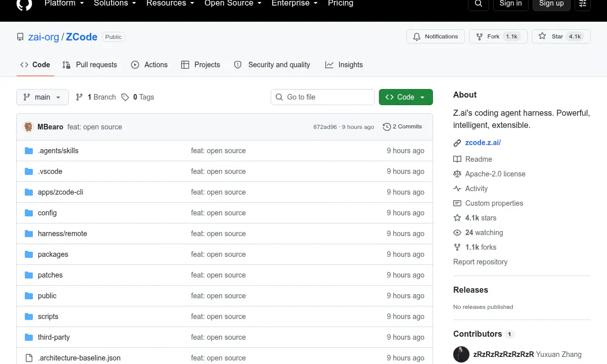This screenshot has width=607, height=364.
Task: Click the file icon for .architecture-baseline.json
Action: pos(29,358)
